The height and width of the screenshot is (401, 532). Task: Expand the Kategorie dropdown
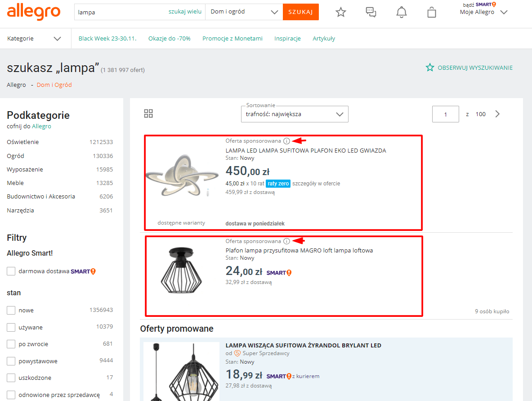[34, 39]
